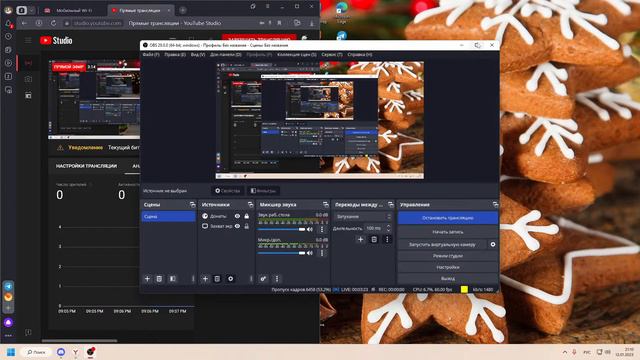Select Сцена in scenes list
This screenshot has width=640, height=360.
click(x=168, y=216)
